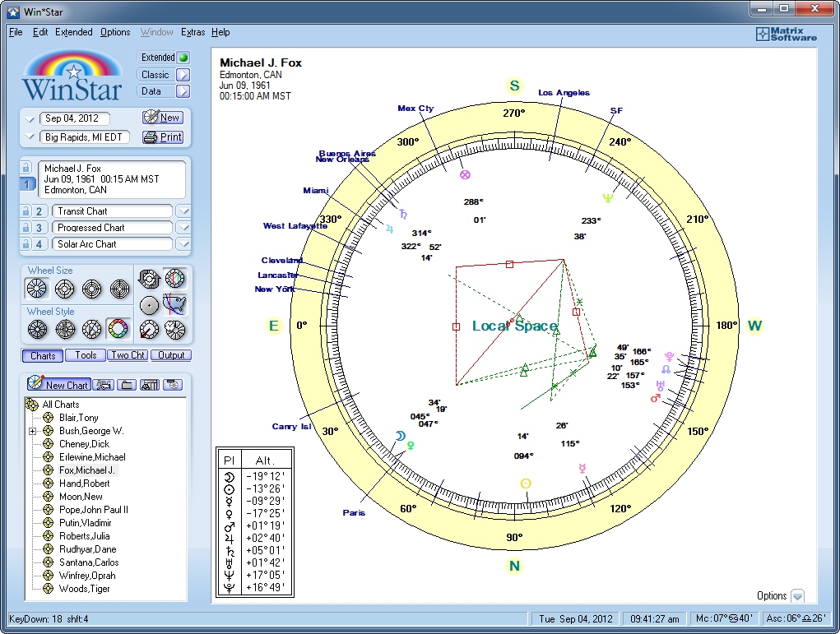Click the Big Rapids, MI EDT location field

click(85, 137)
